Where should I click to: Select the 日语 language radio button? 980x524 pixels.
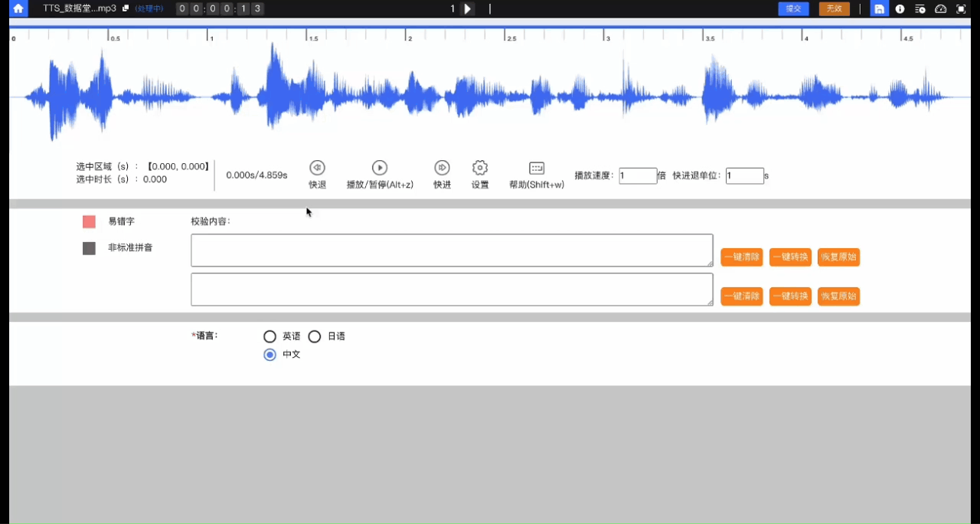tap(315, 336)
